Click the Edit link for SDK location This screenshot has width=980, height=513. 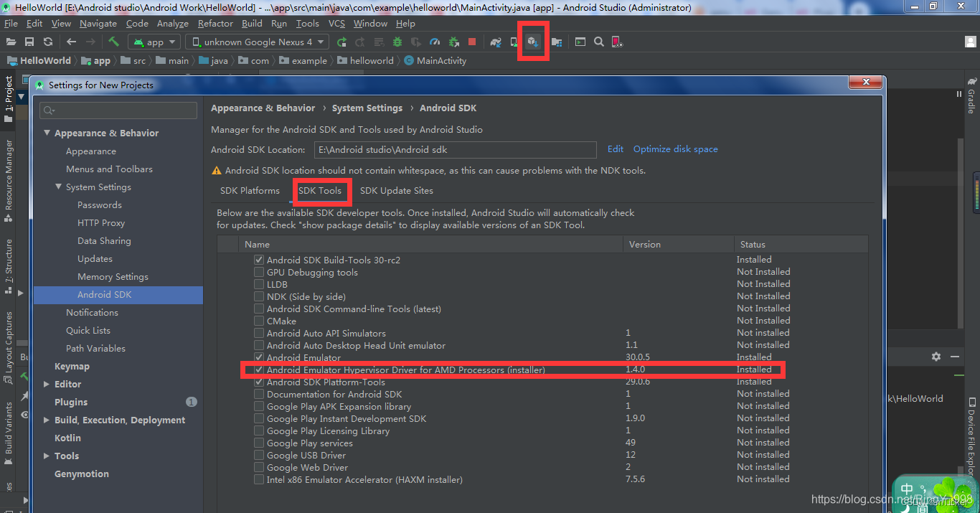point(616,149)
